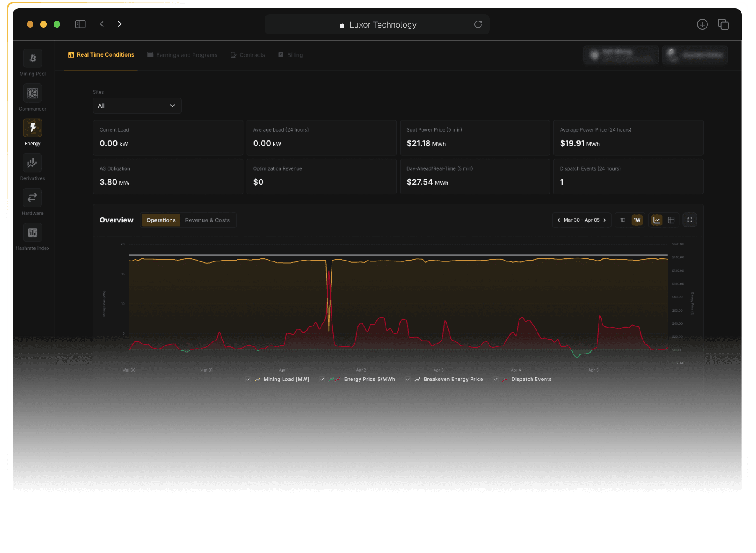Click the blurred user profile button
Screen dimensions: 756x553
pos(695,55)
